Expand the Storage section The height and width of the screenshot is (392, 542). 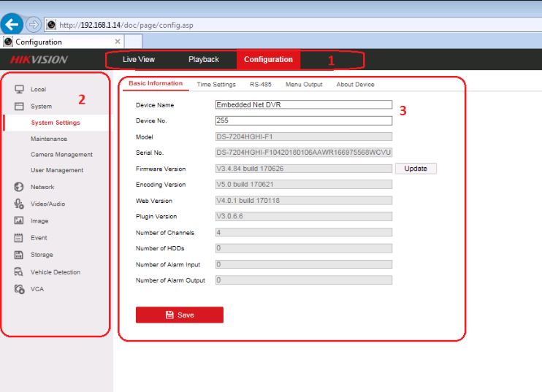[x=42, y=255]
